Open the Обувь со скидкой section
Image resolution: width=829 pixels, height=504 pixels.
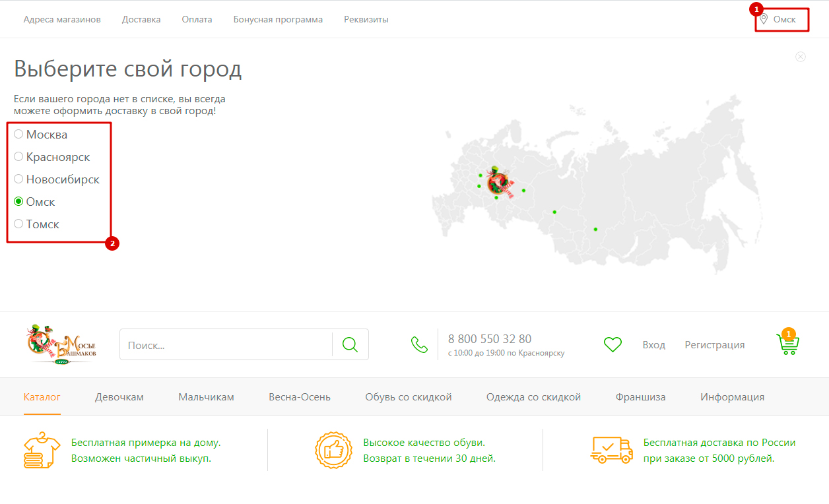point(408,397)
